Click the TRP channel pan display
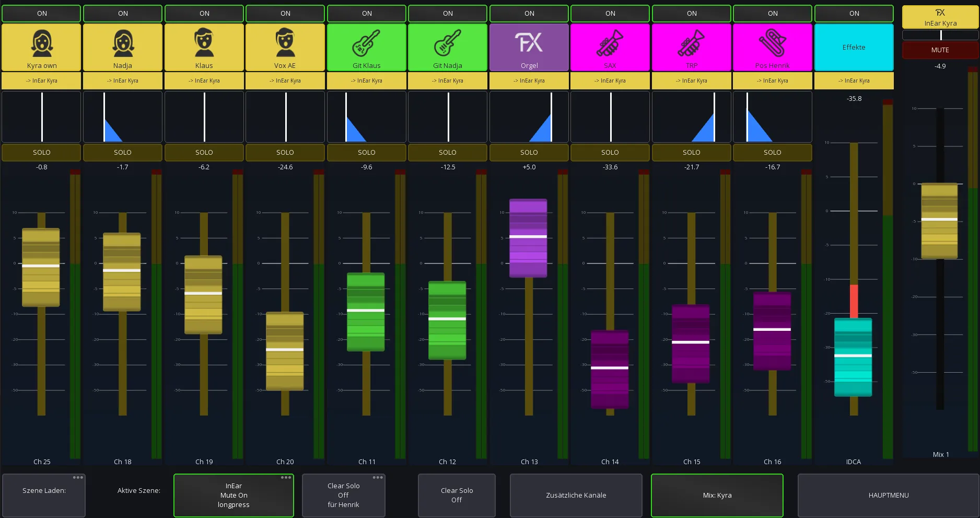The image size is (980, 518). pyautogui.click(x=691, y=117)
